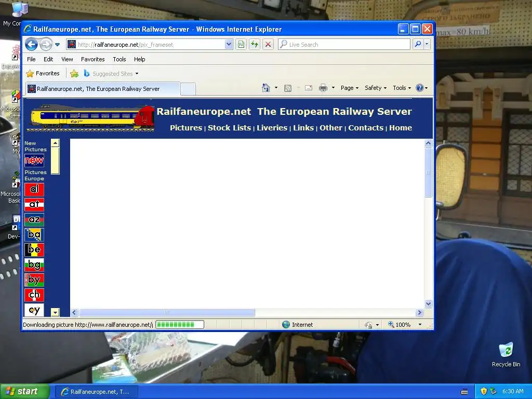Click the 'new' pictures icon
Image resolution: width=532 pixels, height=399 pixels.
tap(34, 161)
